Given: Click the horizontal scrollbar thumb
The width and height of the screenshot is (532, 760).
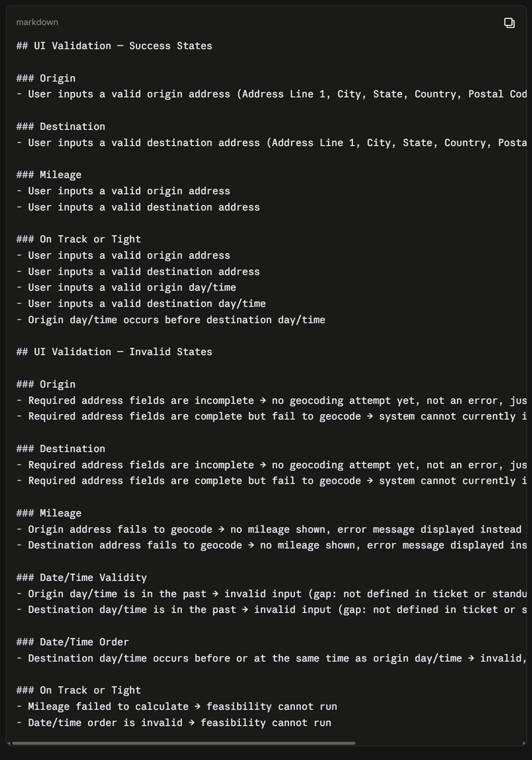Looking at the screenshot, I should tap(184, 743).
